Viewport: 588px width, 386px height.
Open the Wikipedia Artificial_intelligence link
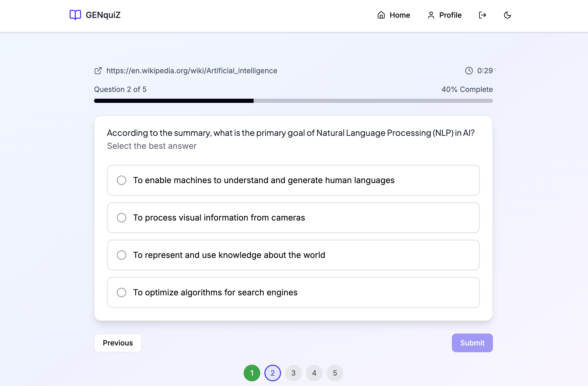192,71
